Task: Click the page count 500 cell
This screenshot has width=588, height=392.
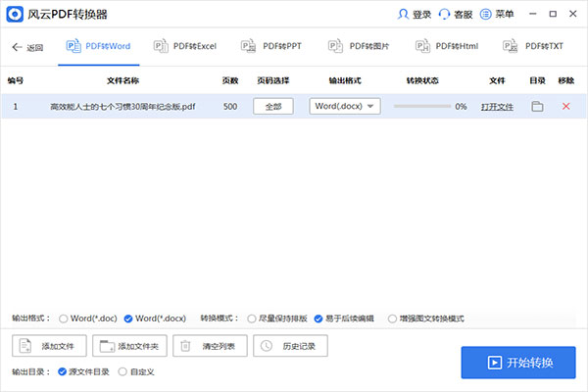Action: 230,107
